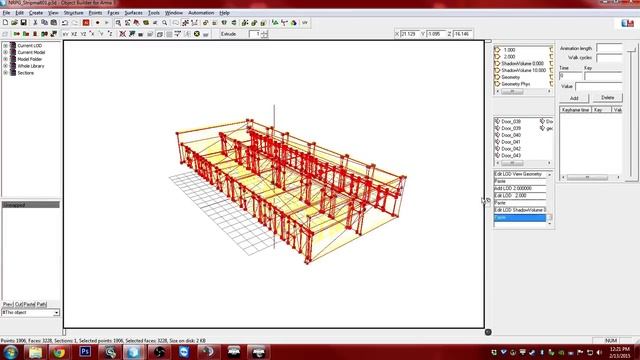640x360 pixels.
Task: Click the Undo arrow icon
Action: 65,23
